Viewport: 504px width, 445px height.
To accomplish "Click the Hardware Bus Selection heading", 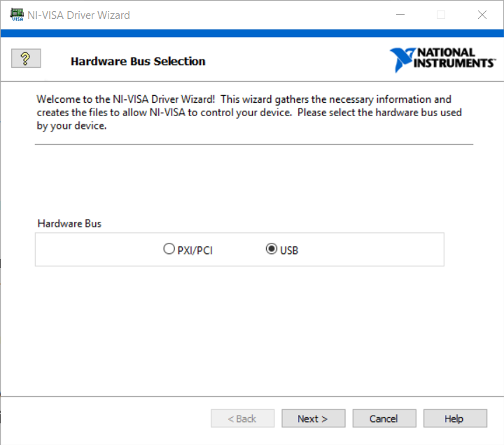I will [138, 62].
